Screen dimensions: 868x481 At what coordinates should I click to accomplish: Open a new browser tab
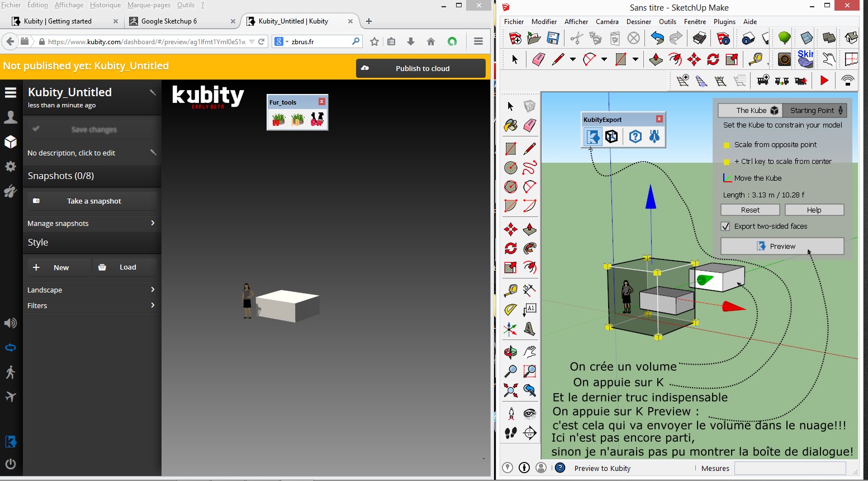pyautogui.click(x=369, y=21)
